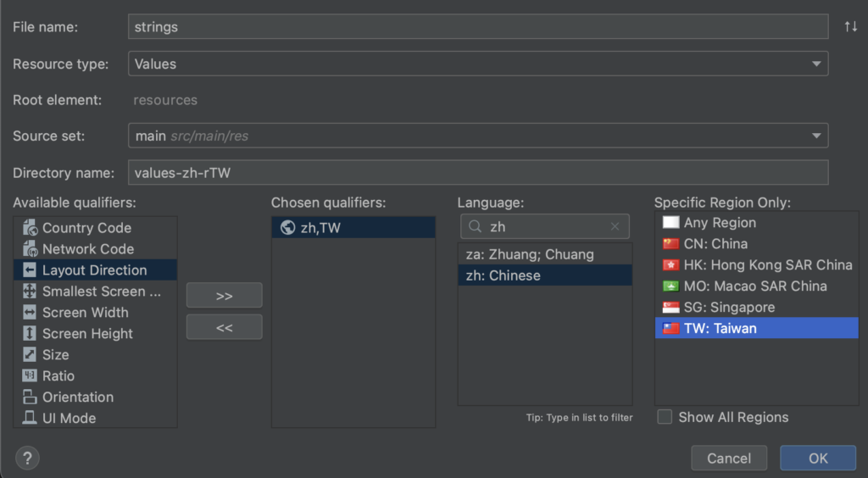
Task: Click the sort arrows icon beside File name
Action: click(x=850, y=26)
